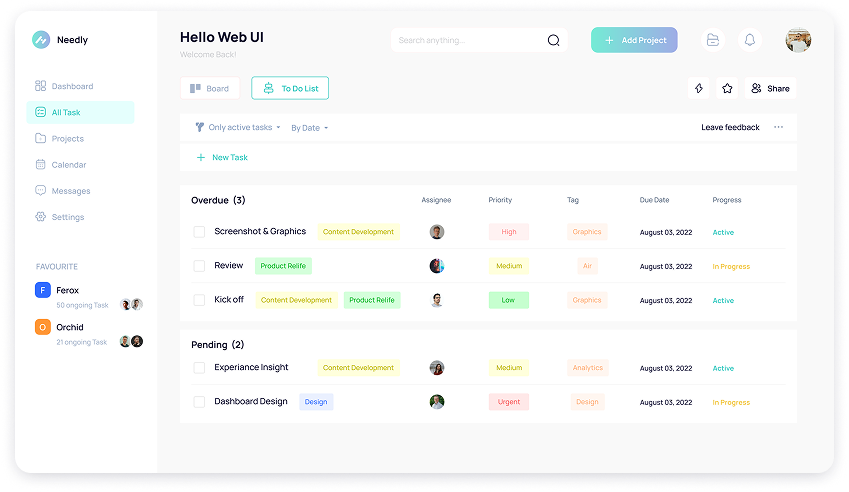Click the Review task assignee avatar
This screenshot has width=849, height=492.
437,266
